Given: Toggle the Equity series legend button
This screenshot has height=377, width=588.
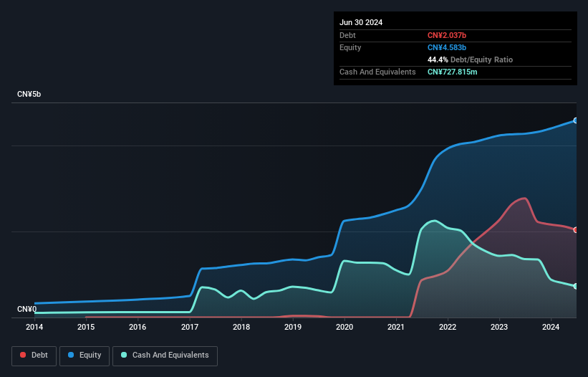Looking at the screenshot, I should point(85,355).
